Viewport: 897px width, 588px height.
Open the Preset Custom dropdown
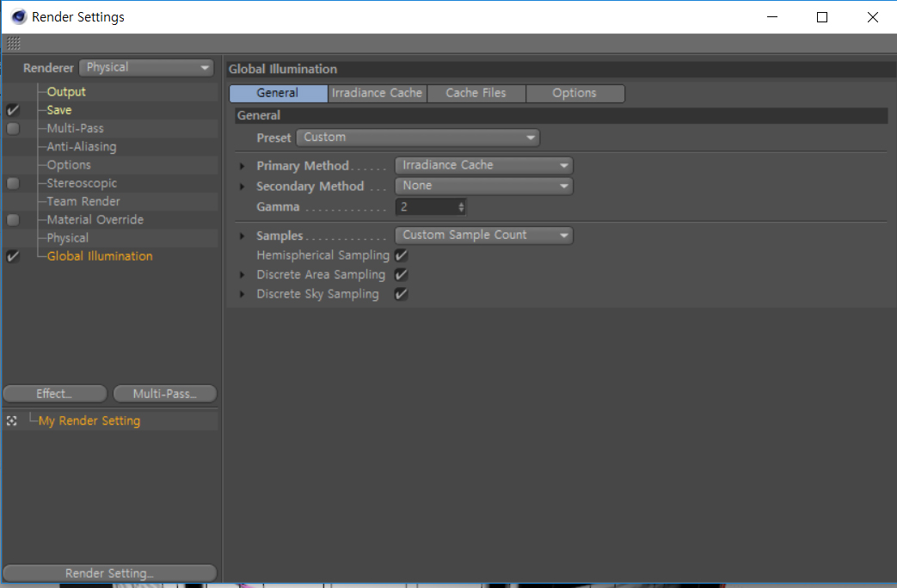pyautogui.click(x=418, y=138)
